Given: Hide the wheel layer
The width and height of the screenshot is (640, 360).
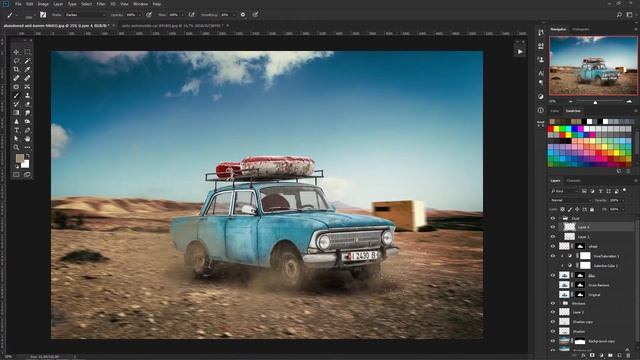Looking at the screenshot, I should [x=553, y=246].
